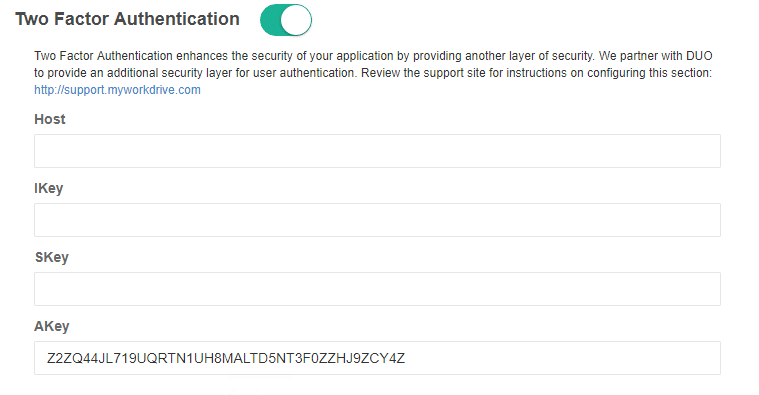The image size is (759, 395).
Task: Click the AKey field label
Action: click(x=51, y=326)
